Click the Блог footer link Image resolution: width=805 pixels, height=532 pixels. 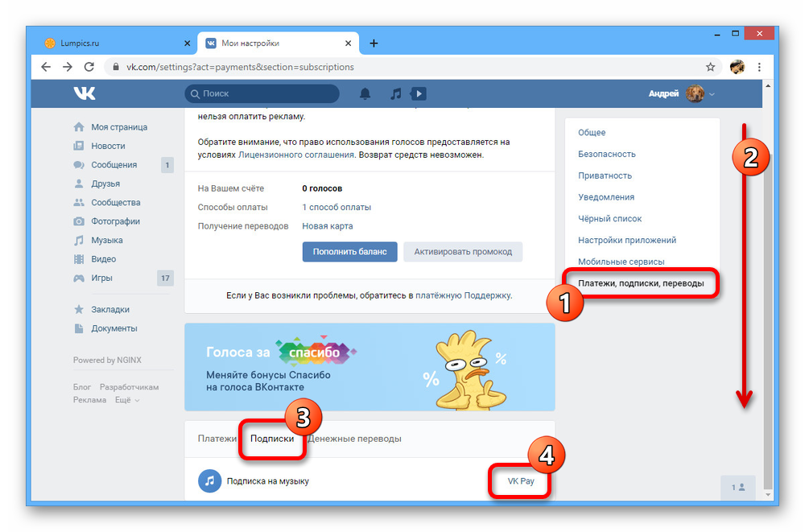point(81,387)
